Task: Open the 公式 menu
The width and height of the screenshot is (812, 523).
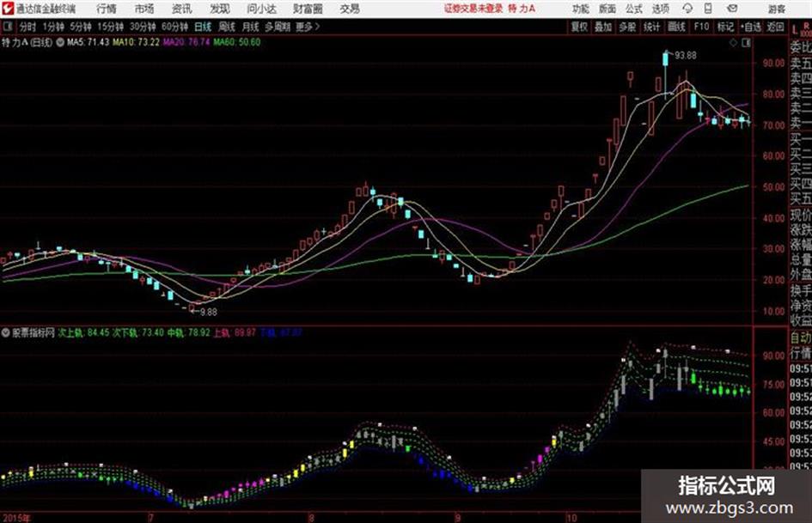Action: (x=634, y=9)
